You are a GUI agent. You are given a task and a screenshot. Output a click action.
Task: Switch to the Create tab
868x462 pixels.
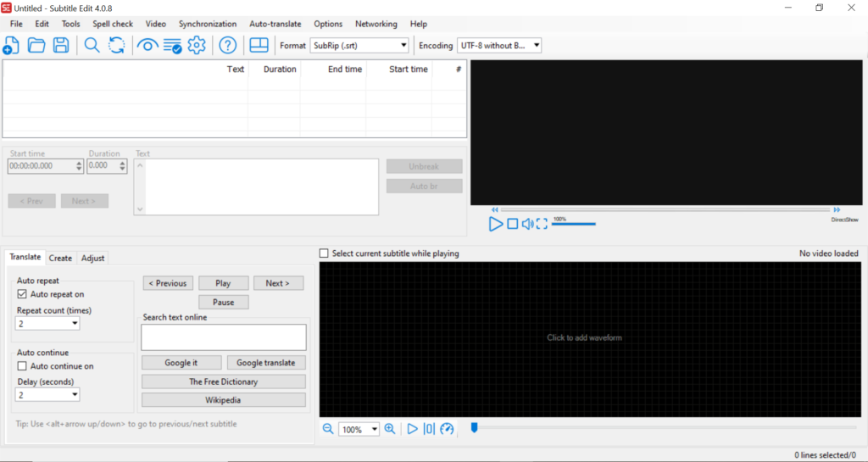(60, 258)
